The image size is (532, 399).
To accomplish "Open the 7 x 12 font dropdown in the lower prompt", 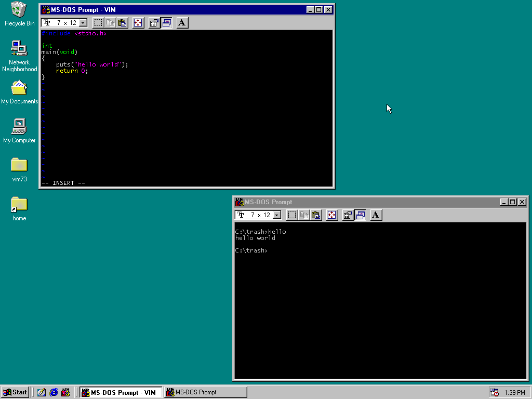I will 276,215.
